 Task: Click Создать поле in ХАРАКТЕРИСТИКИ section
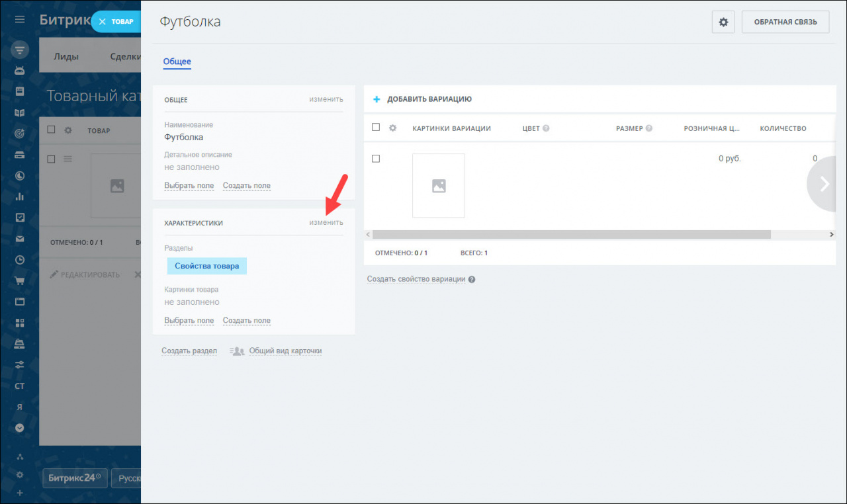pos(247,321)
